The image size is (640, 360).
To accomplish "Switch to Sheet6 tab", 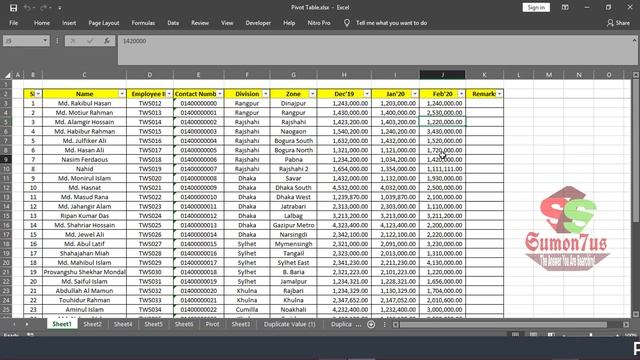I will [x=184, y=324].
